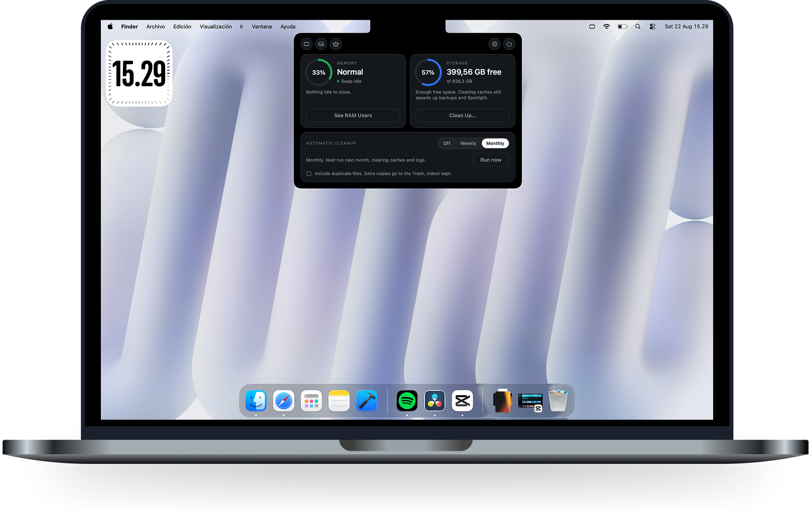812x517 pixels.
Task: Open the Trash from the Dock
Action: point(558,401)
